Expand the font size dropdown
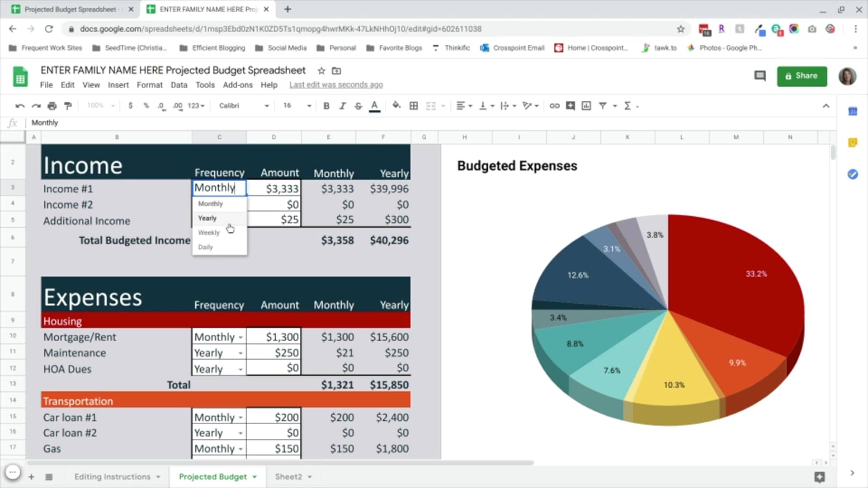This screenshot has width=868, height=488. click(308, 106)
